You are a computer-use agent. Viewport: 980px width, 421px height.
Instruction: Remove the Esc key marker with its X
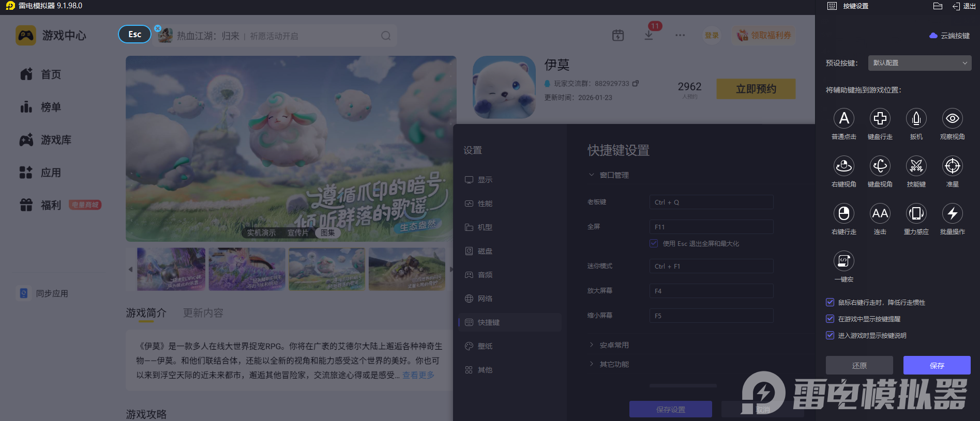pyautogui.click(x=158, y=28)
